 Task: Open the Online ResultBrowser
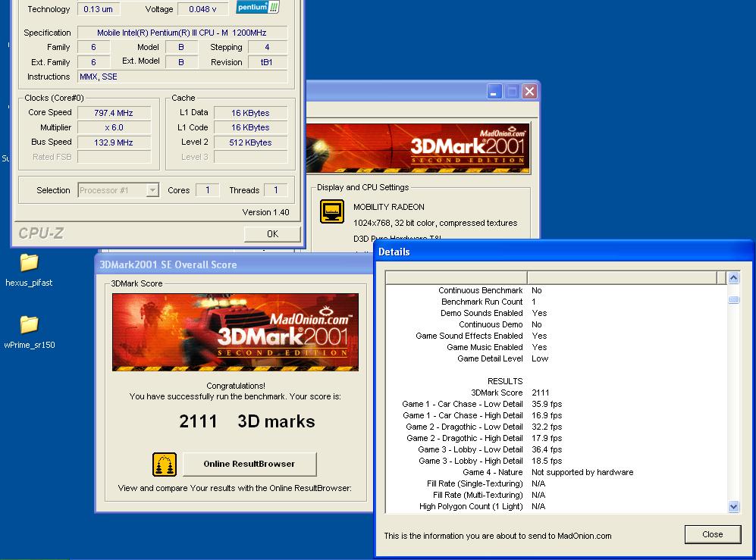249,464
